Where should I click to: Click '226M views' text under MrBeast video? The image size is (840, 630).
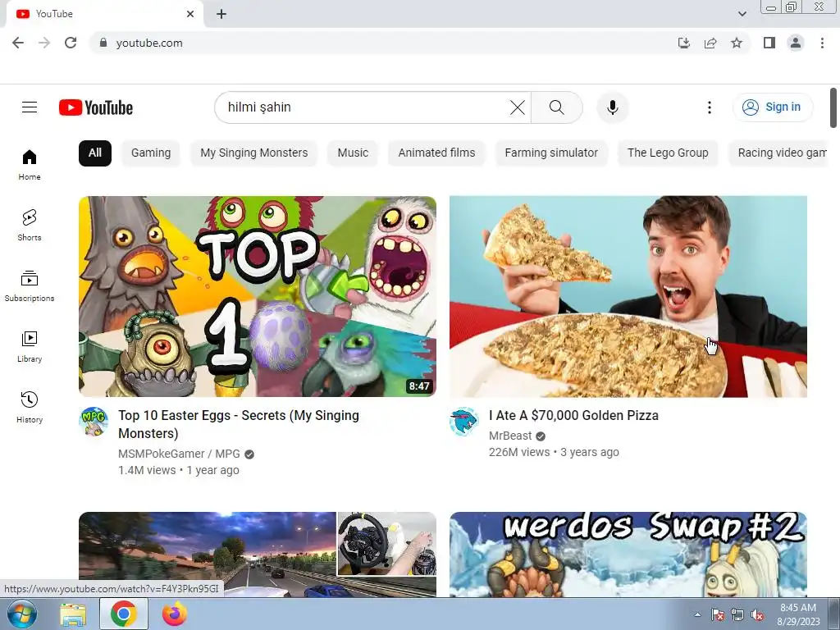coord(519,452)
